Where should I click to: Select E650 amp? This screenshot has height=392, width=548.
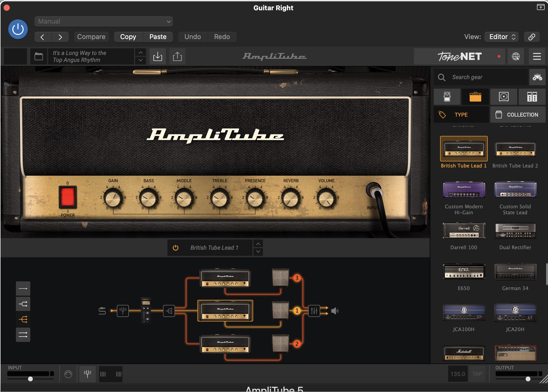click(x=464, y=271)
